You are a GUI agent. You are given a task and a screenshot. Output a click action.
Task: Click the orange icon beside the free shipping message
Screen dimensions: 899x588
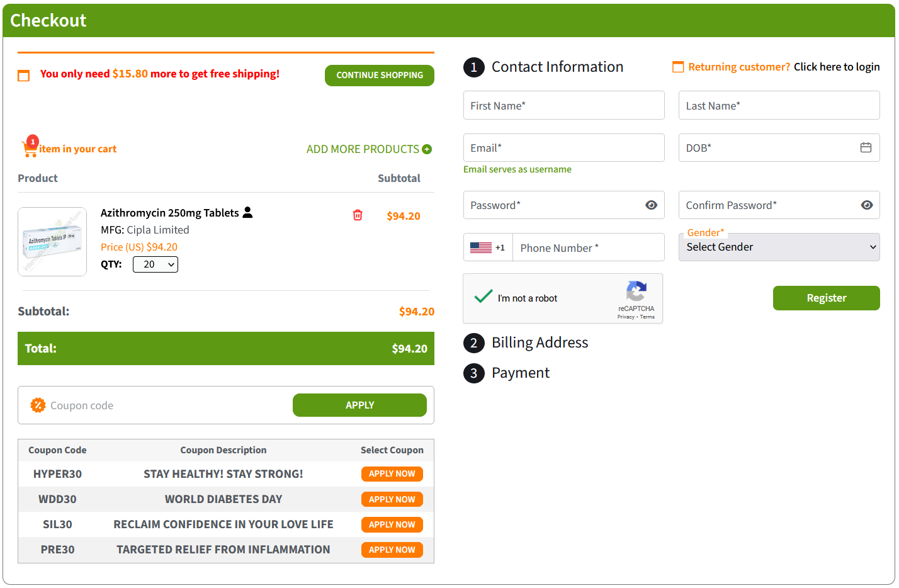click(x=23, y=76)
